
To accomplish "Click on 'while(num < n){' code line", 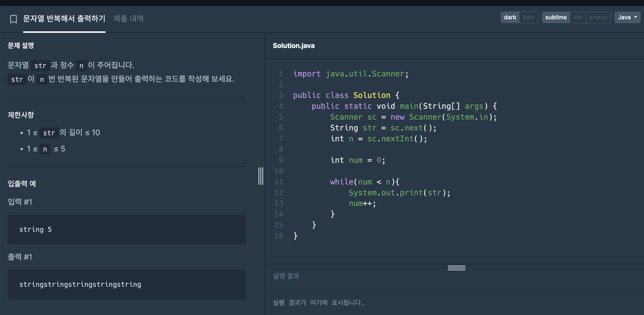I will point(364,182).
